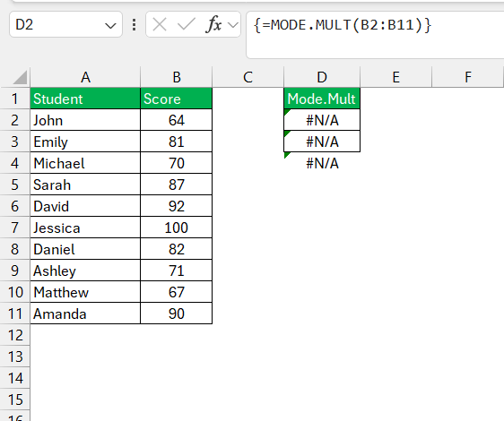Select cell containing Ashley
The image size is (504, 421).
pyautogui.click(x=85, y=271)
